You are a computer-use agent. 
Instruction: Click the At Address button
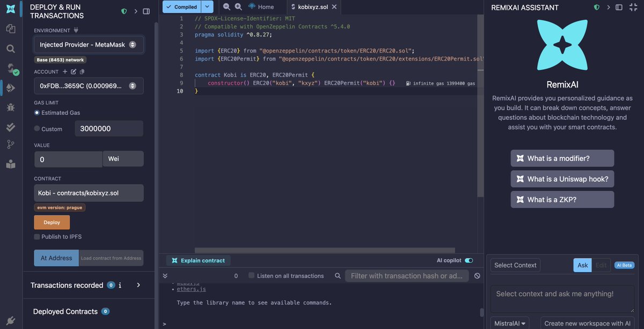(56, 258)
